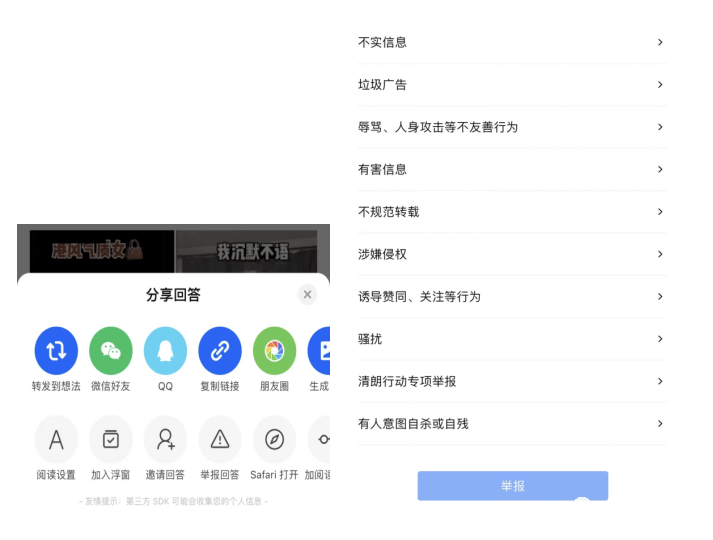
Task: Select 清朗行动专项举报 reason text
Action: (407, 381)
